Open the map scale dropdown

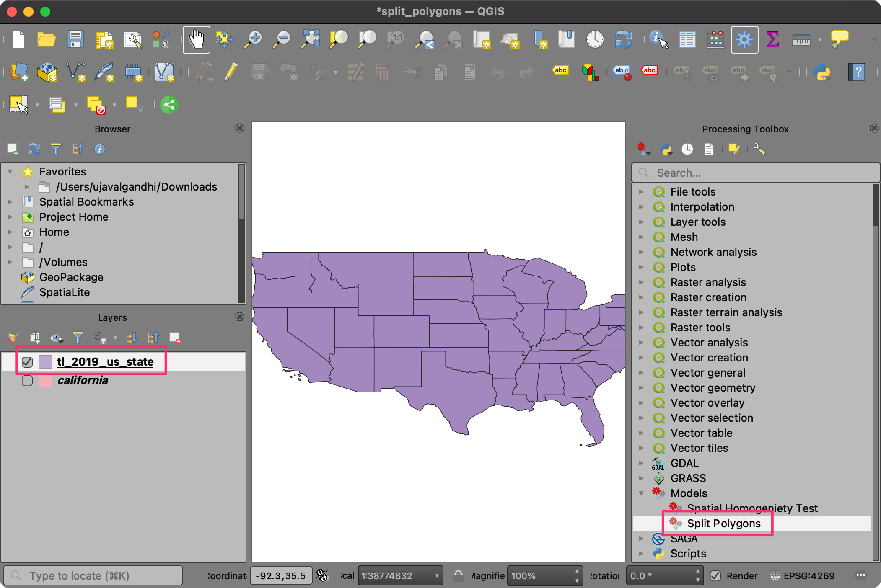(x=436, y=576)
